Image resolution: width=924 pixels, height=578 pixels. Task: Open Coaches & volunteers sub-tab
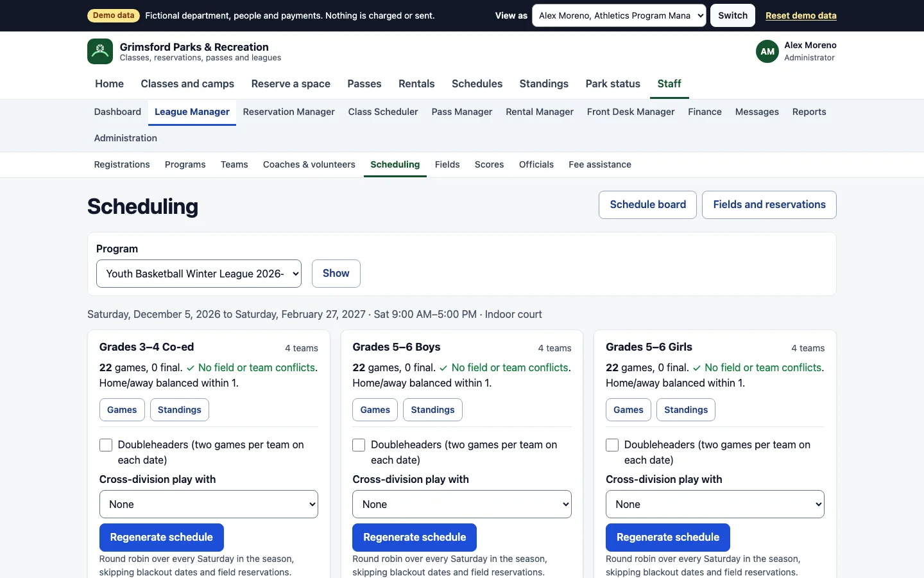coord(309,164)
